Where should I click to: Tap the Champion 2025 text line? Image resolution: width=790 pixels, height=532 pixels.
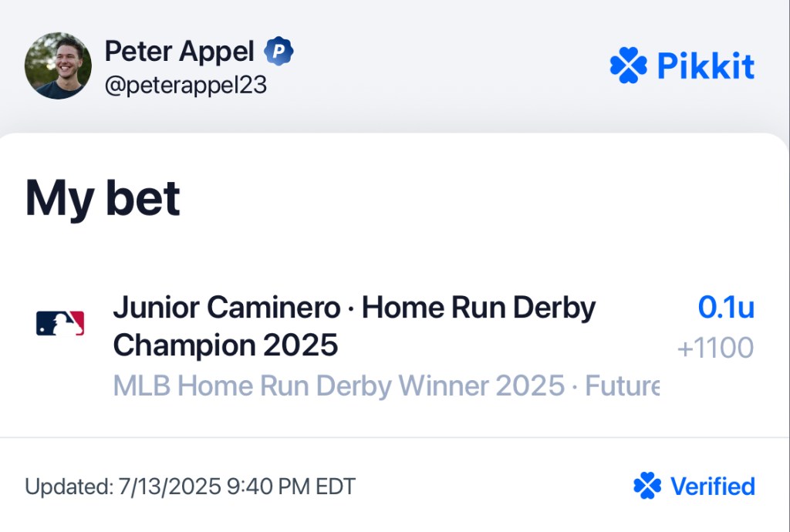pos(225,345)
